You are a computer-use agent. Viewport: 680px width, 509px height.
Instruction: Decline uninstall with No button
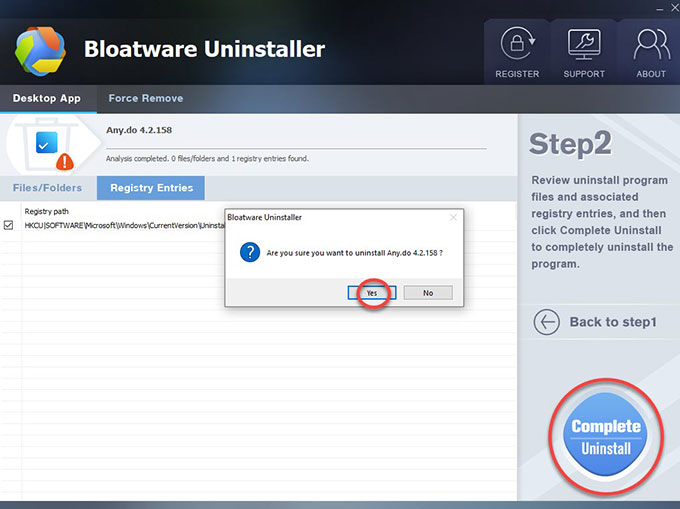coord(428,293)
